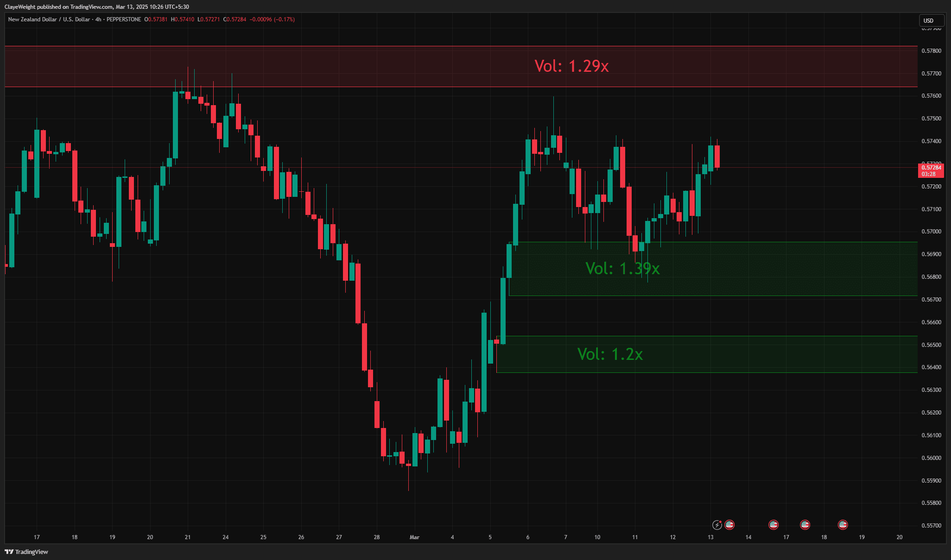Viewport: 951px width, 560px height.
Task: Click 0.56000 on the price scale
Action: coord(931,458)
